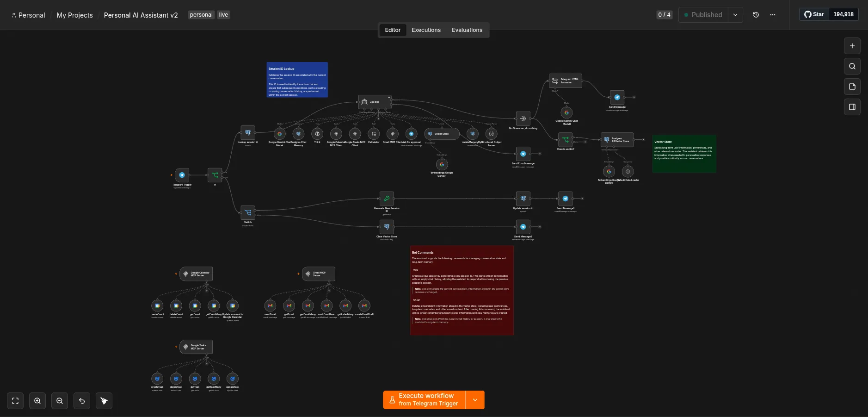Open the Clear Vector Store node

pos(387,227)
